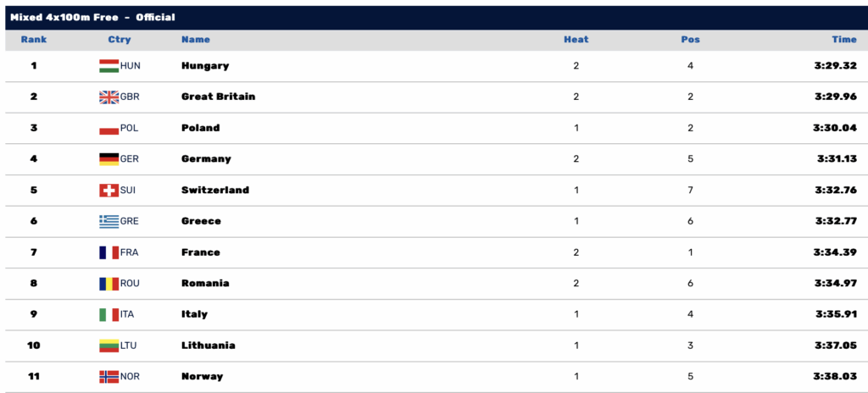
Task: Sort by the Rank column header
Action: [x=34, y=40]
